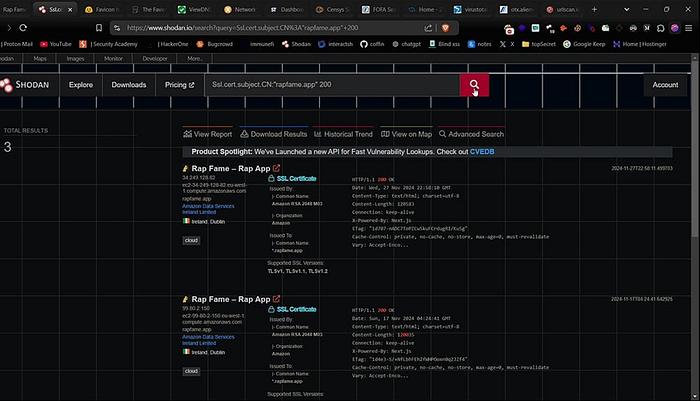Switch to the FOFA Search tab

(379, 9)
